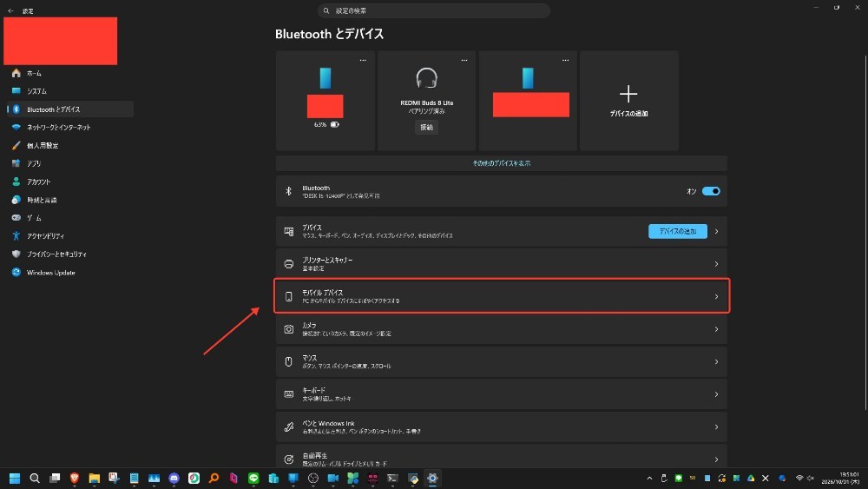Turn off the Bluetooth toggle
Image resolution: width=868 pixels, height=489 pixels.
click(x=711, y=191)
